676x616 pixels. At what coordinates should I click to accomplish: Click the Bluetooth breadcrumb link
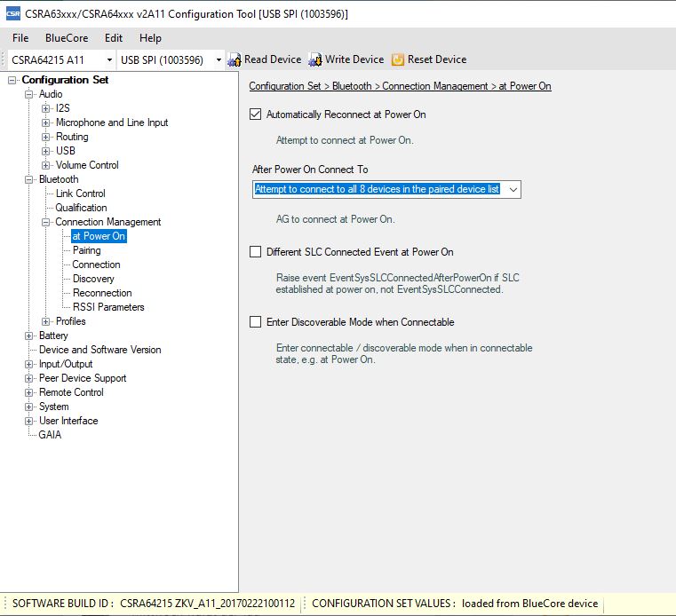[x=352, y=86]
